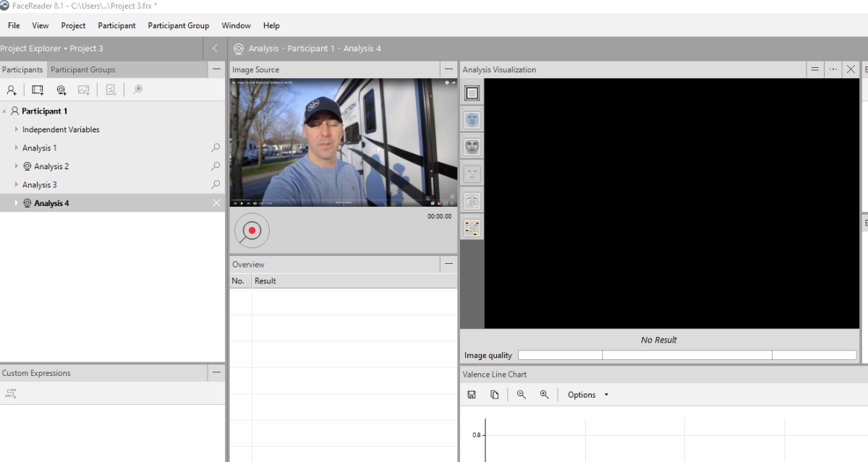This screenshot has height=462, width=868.
Task: Minimize the Image Source panel
Action: [448, 69]
